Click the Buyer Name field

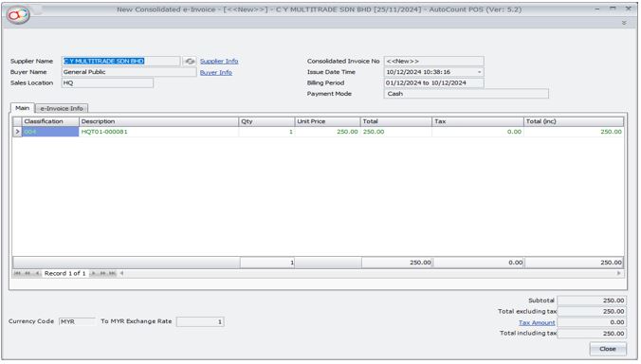[129, 72]
